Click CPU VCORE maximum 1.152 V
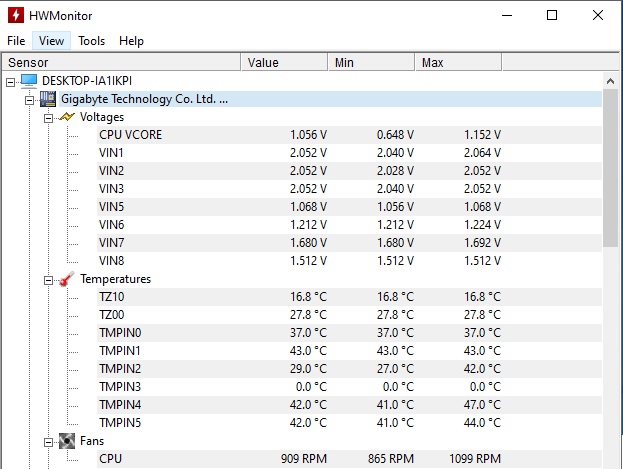The image size is (623, 469). click(x=482, y=135)
